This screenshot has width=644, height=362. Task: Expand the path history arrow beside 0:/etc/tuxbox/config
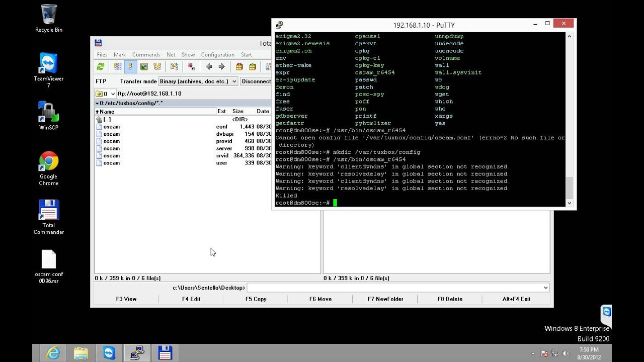point(97,103)
